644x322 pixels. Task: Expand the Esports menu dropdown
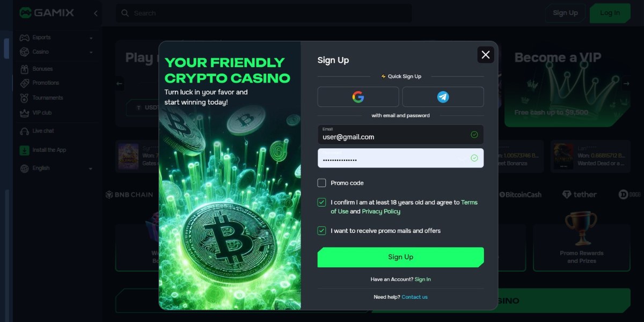91,38
